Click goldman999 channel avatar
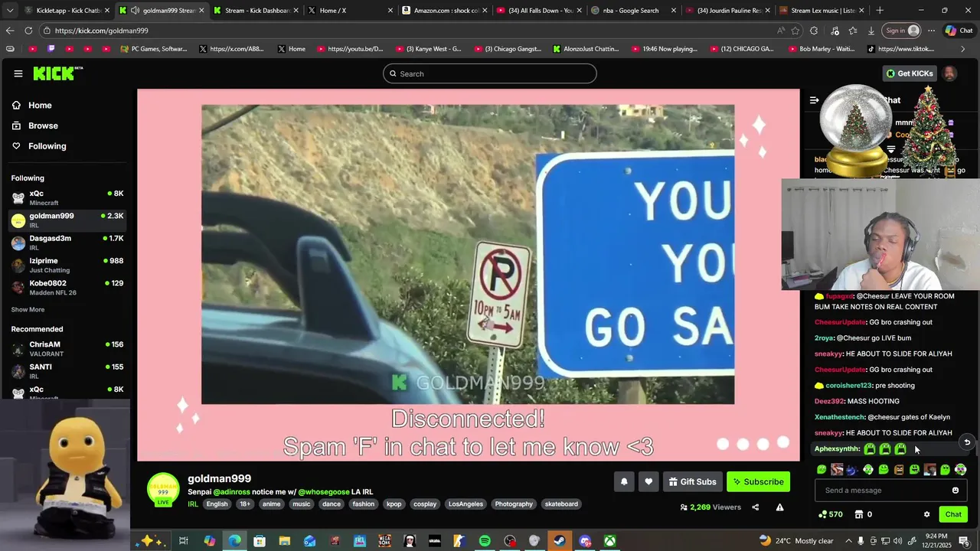980x551 pixels. (x=163, y=490)
